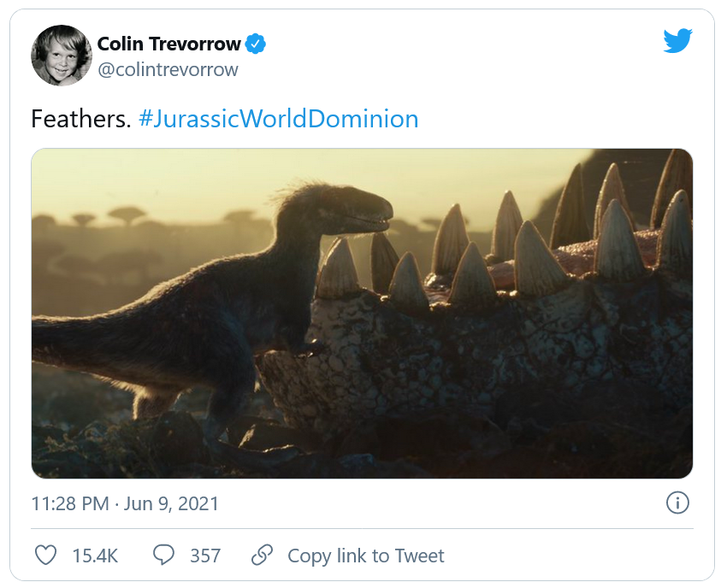Click the reply speech bubble icon
Viewport: 721px width, 588px height.
(163, 556)
